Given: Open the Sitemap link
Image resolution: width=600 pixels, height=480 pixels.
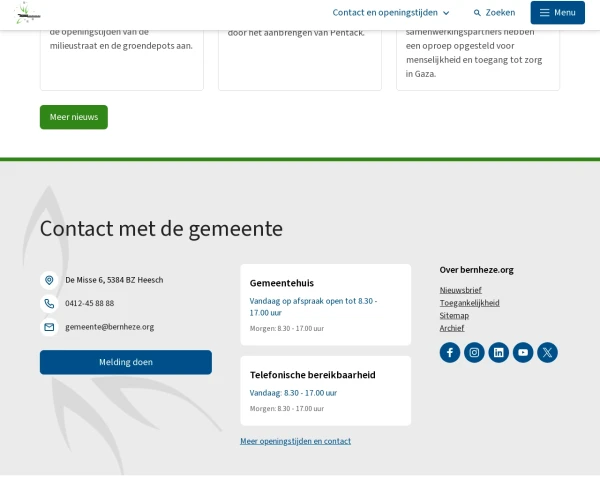Looking at the screenshot, I should [454, 316].
